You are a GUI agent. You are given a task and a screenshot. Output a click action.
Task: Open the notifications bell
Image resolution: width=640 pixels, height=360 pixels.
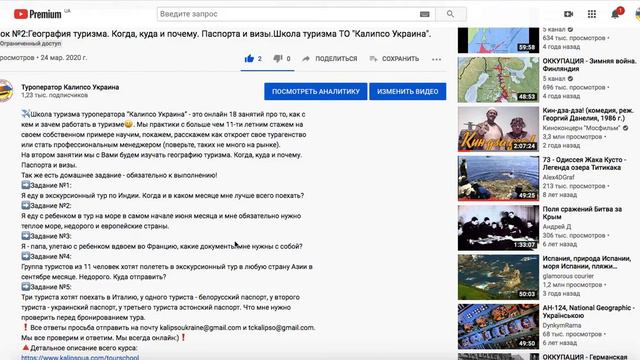615,15
